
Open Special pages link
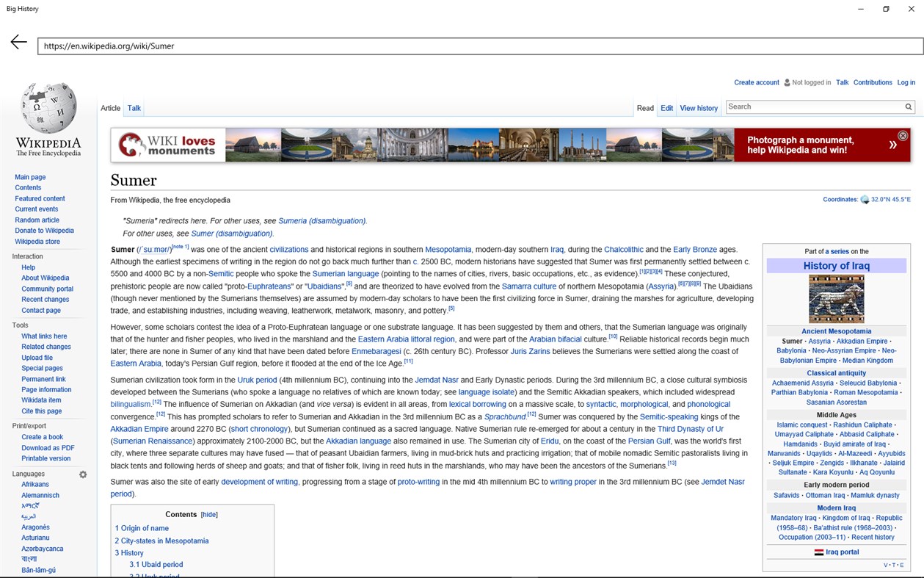42,369
